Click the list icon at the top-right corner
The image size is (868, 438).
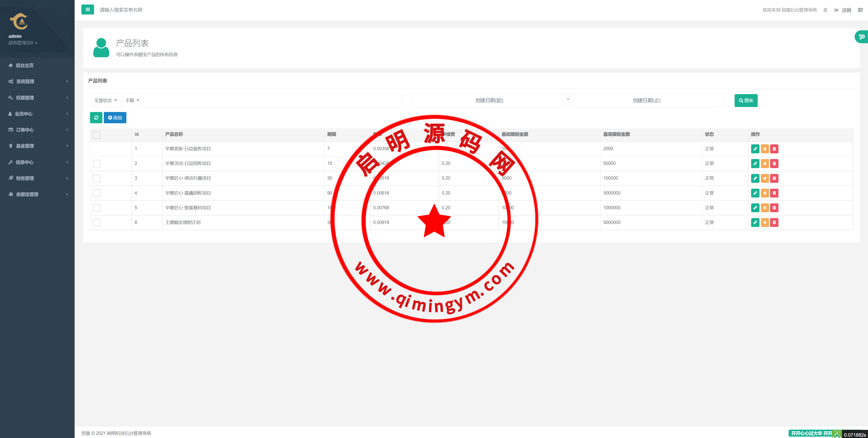point(860,10)
